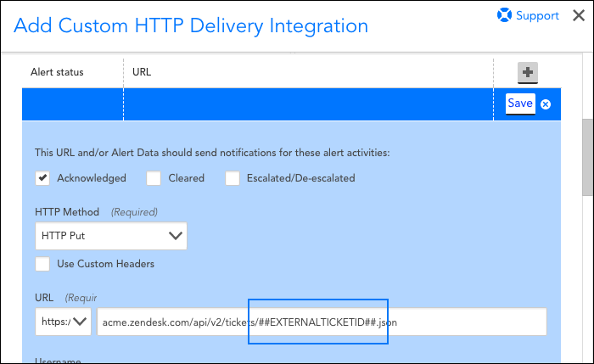Open the HTTP Method dropdown
The width and height of the screenshot is (594, 364).
click(x=111, y=236)
